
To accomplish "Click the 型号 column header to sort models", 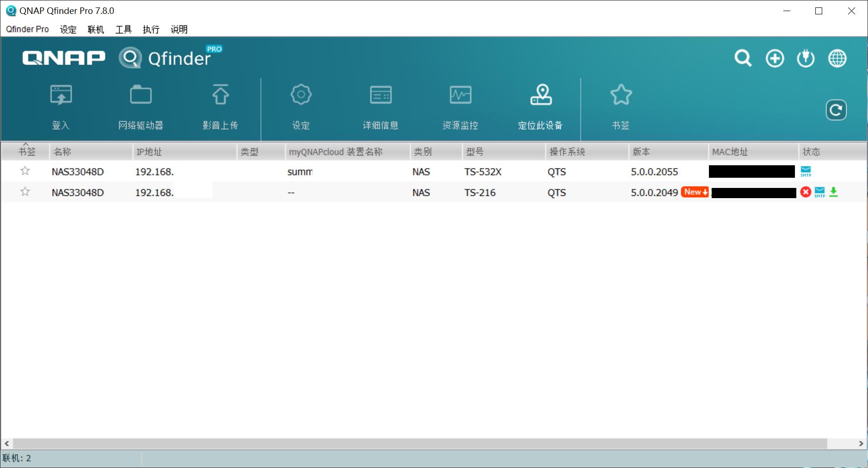I will (x=476, y=151).
